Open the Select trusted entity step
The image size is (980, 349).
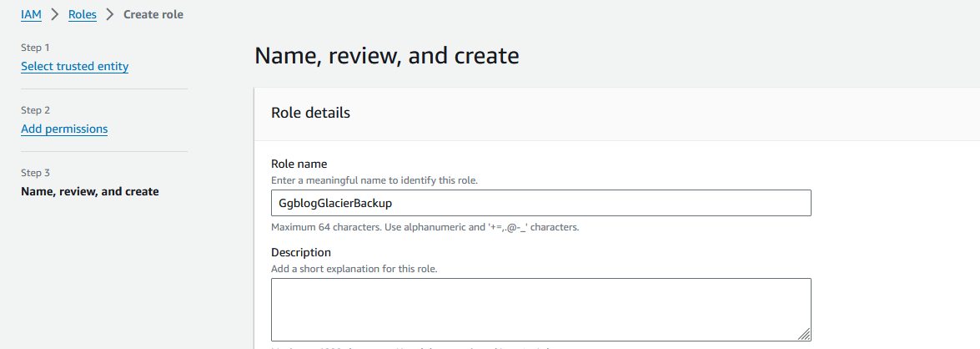pos(74,66)
